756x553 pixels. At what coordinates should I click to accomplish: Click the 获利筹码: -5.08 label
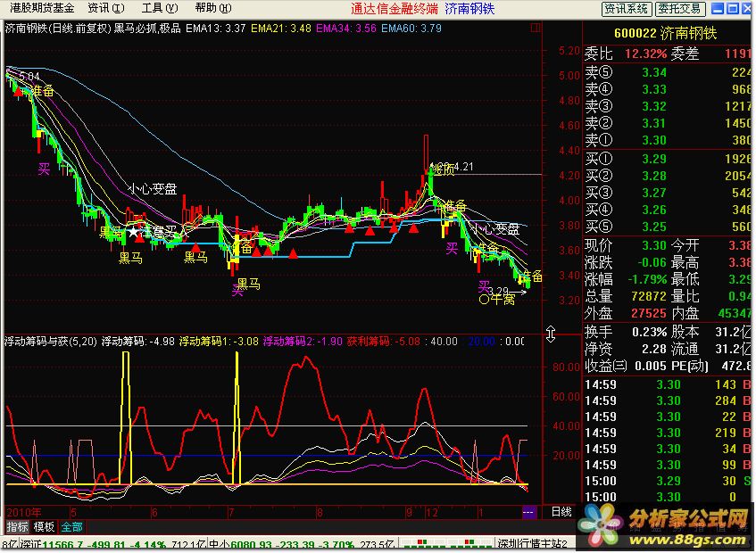click(x=383, y=342)
